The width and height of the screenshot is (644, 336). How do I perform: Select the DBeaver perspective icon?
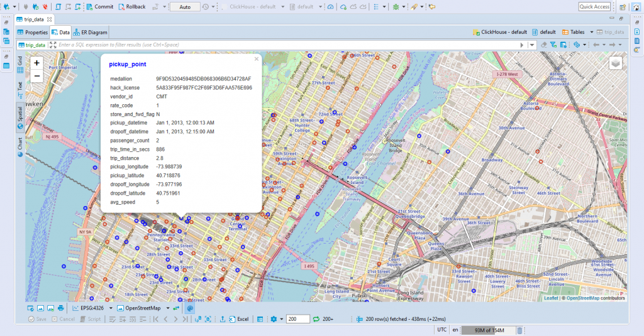[636, 7]
